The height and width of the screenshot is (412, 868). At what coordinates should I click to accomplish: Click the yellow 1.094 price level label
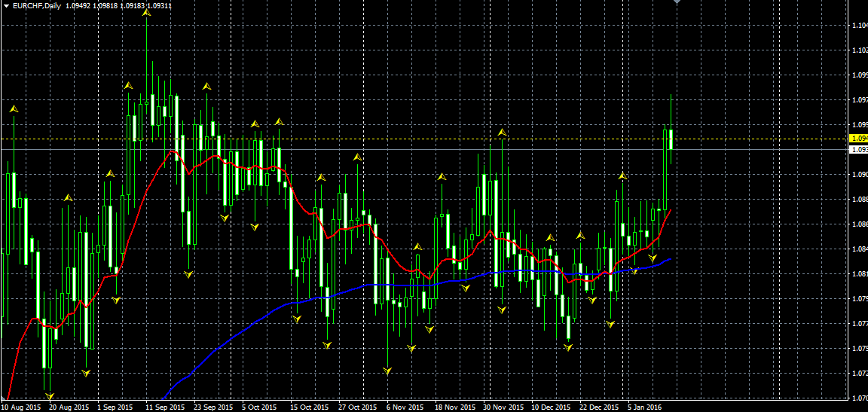858,139
